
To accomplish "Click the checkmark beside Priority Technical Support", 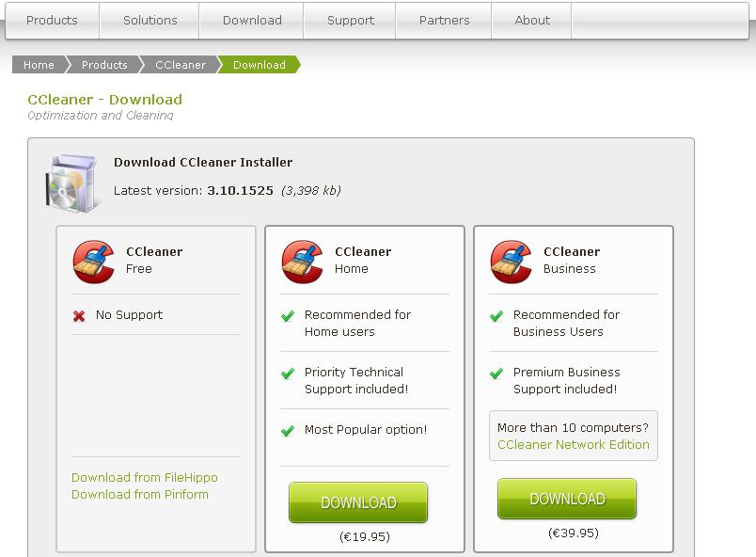I will [288, 374].
